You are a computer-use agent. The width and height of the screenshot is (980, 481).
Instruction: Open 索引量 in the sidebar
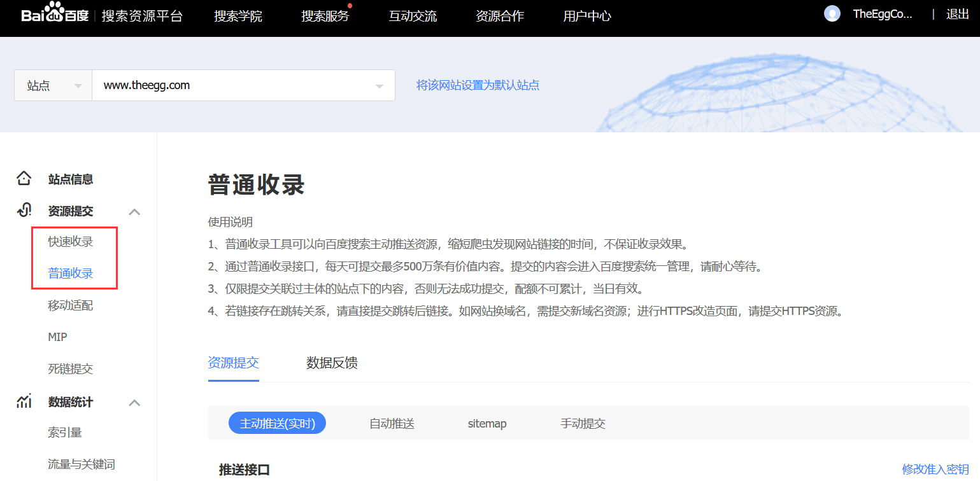tap(65, 433)
